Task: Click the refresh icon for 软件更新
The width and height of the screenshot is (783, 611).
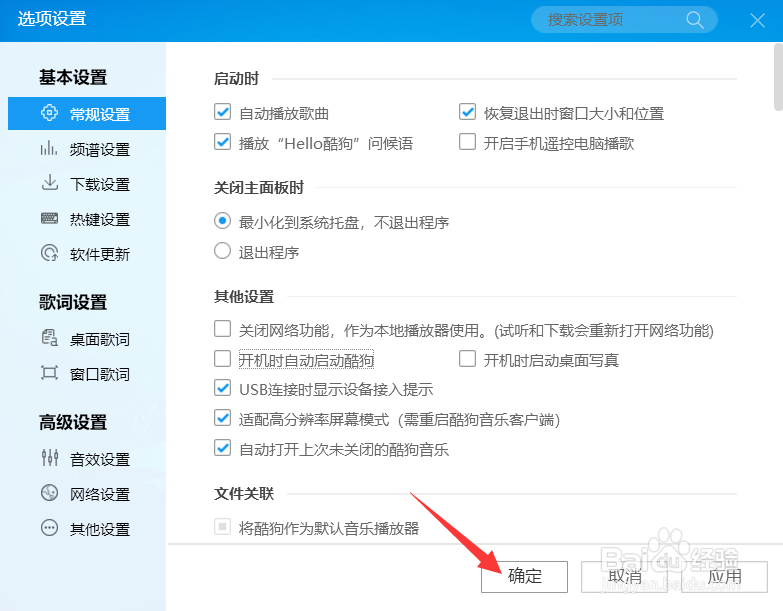Action: (49, 253)
